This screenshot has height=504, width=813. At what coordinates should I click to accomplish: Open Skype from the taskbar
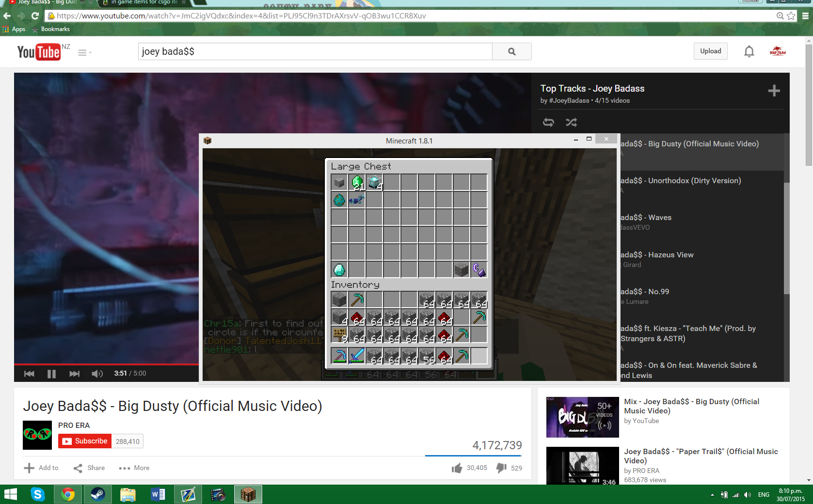pyautogui.click(x=37, y=494)
